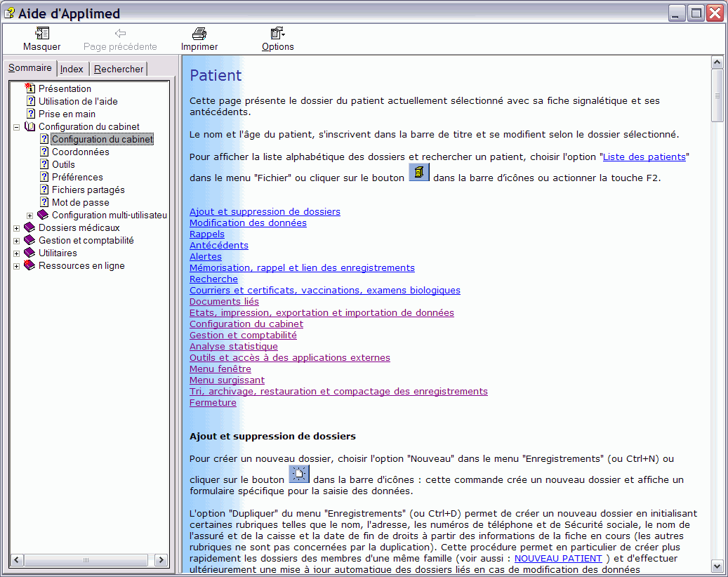728x577 pixels.
Task: Click the help icon in the title bar
Action: pyautogui.click(x=9, y=13)
